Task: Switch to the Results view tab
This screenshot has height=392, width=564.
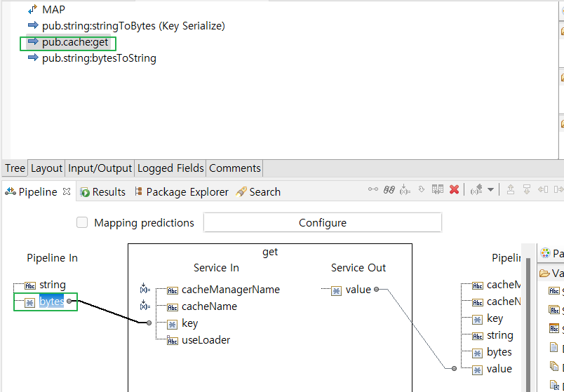Action: (102, 192)
